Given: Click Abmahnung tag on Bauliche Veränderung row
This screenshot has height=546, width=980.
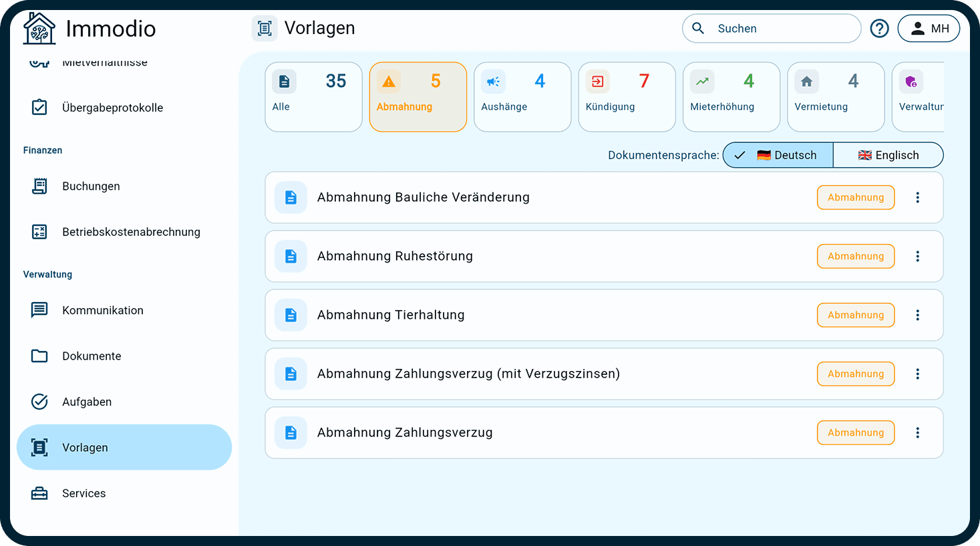Looking at the screenshot, I should (856, 198).
